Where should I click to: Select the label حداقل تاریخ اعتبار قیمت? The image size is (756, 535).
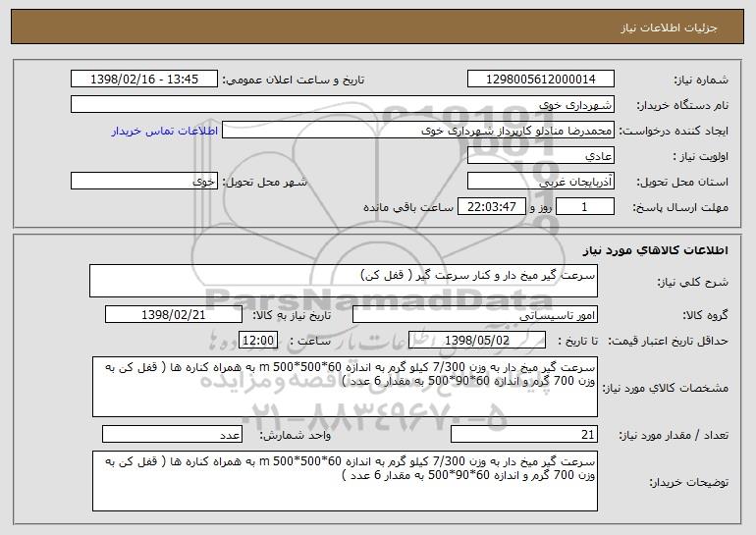click(x=669, y=342)
